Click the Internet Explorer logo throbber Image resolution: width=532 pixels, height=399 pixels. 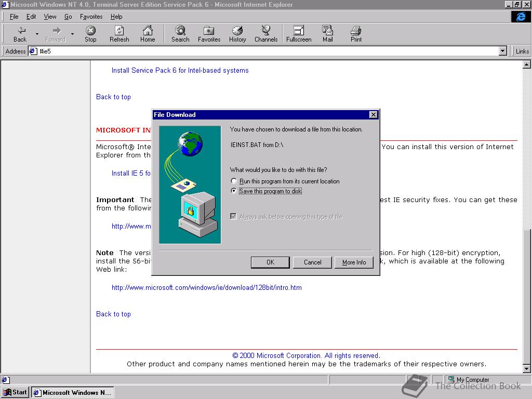pyautogui.click(x=521, y=17)
